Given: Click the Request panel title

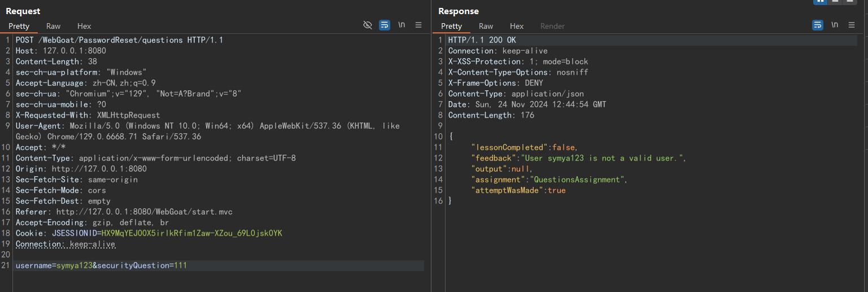Looking at the screenshot, I should point(23,11).
